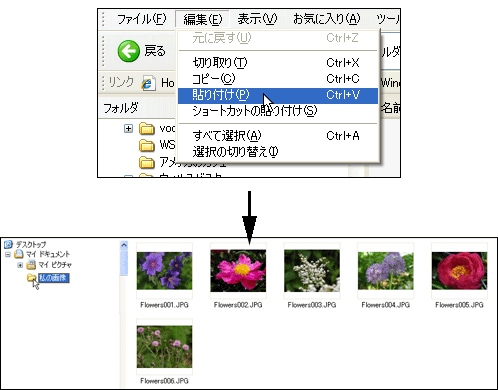Choose 切り取り(T) from Edit menu
The image size is (498, 390).
pyautogui.click(x=278, y=63)
